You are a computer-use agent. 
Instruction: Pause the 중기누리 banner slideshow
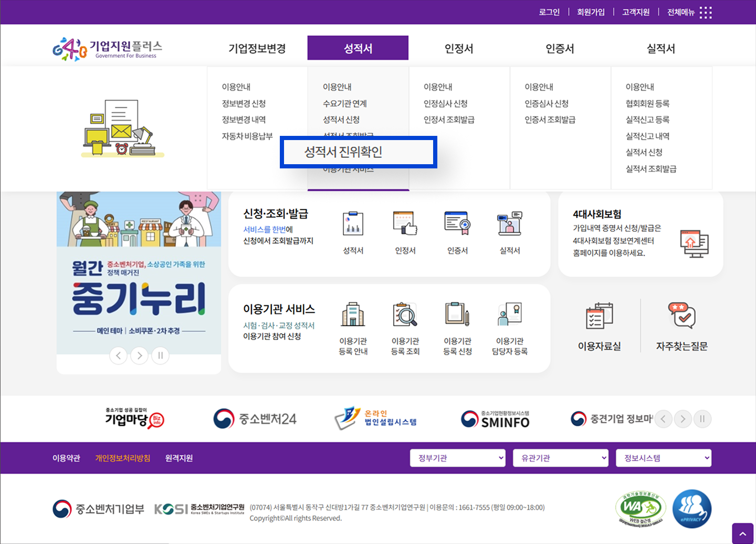coord(160,356)
